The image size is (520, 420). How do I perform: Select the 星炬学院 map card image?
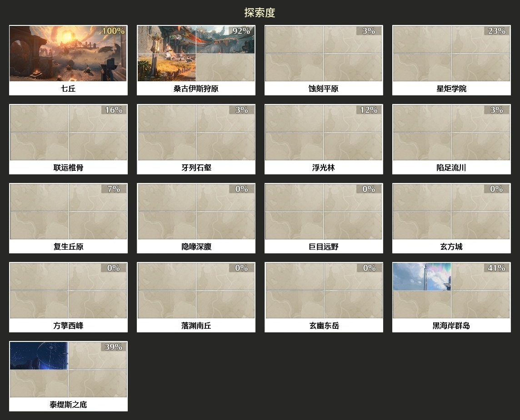451,53
